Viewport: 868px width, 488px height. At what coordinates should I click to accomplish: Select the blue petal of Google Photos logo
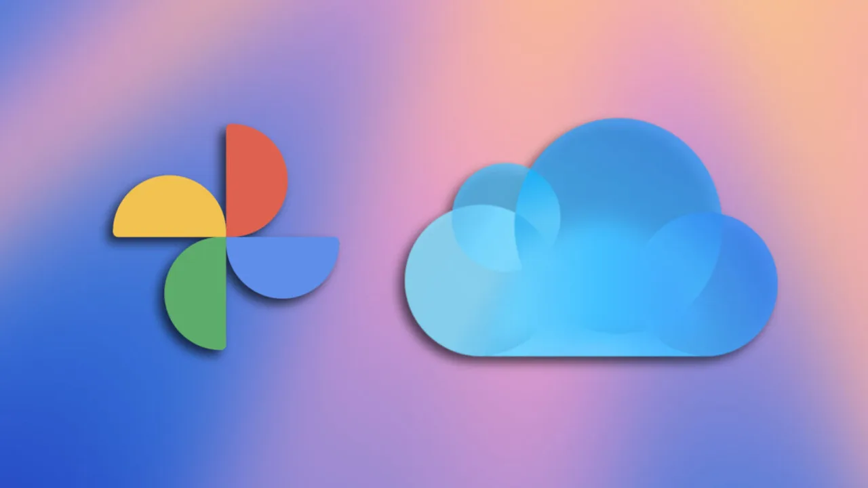pyautogui.click(x=283, y=268)
